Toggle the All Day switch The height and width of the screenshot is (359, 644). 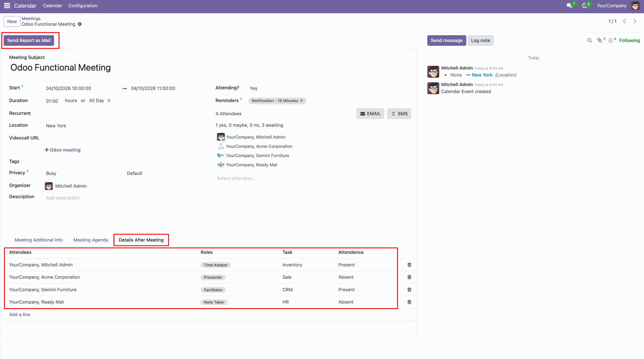[111, 101]
